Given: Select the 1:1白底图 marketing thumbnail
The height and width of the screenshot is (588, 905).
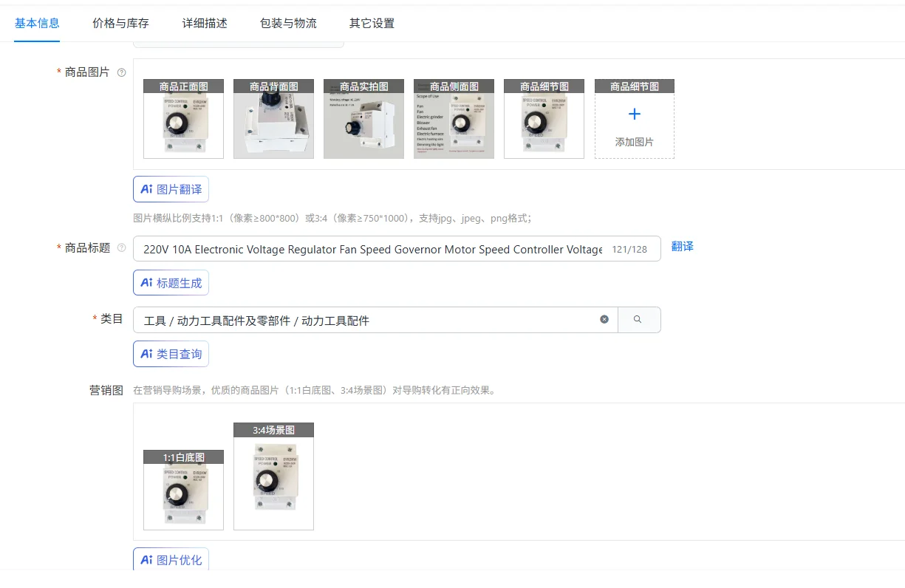Looking at the screenshot, I should [x=183, y=490].
